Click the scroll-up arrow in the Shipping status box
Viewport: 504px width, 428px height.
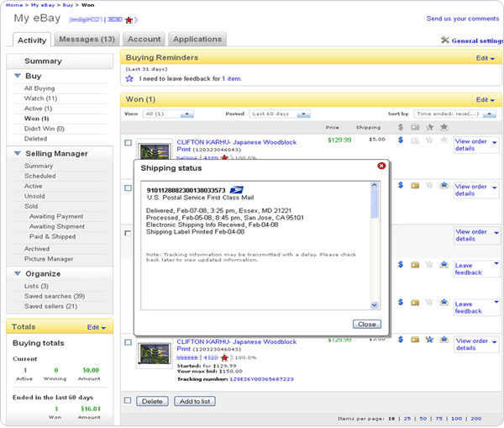pos(374,185)
